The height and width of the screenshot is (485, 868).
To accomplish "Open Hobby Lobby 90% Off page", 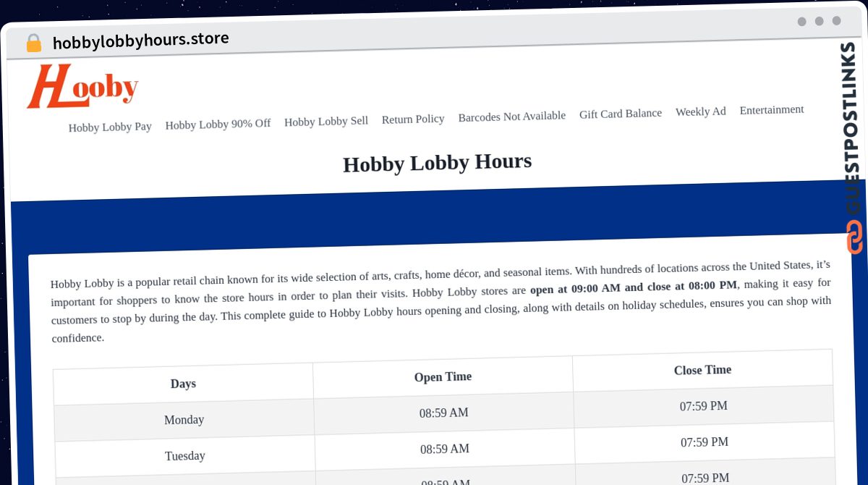I will 218,125.
